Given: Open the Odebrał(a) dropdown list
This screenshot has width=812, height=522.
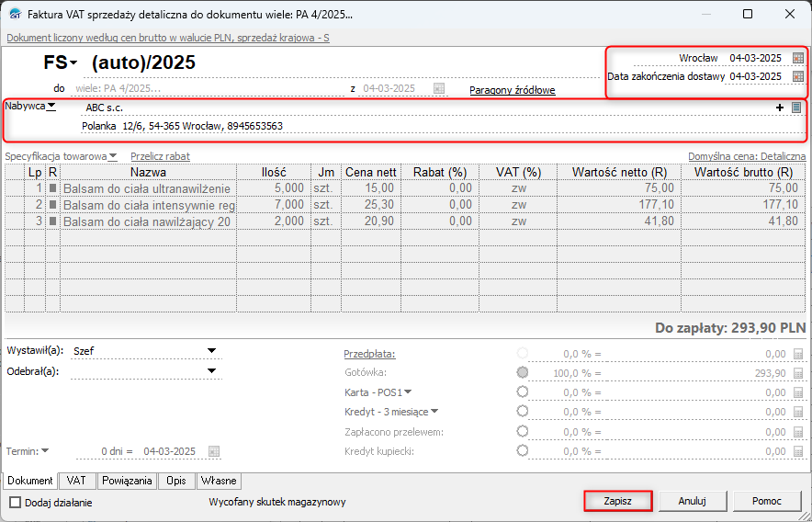Looking at the screenshot, I should point(211,370).
